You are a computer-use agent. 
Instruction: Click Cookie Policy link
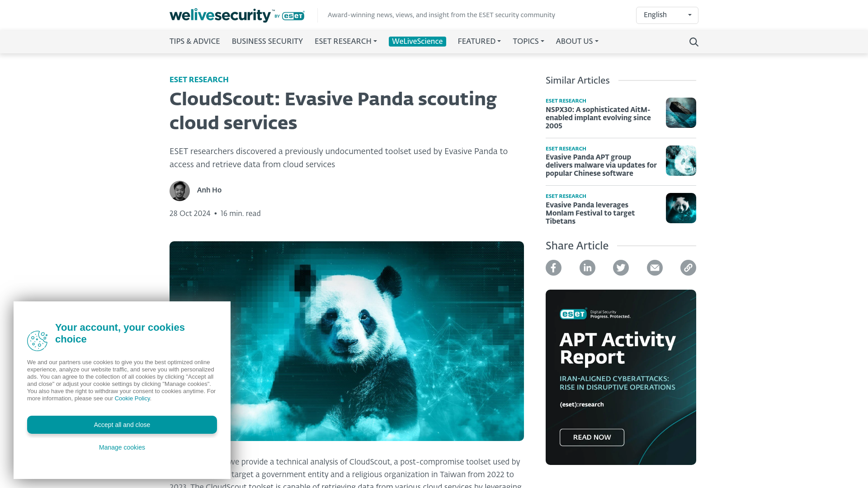132,398
